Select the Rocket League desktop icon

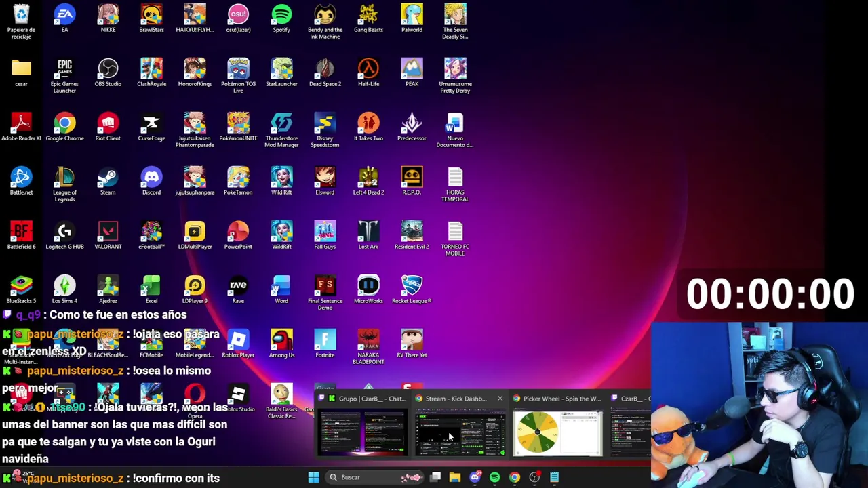pos(412,289)
